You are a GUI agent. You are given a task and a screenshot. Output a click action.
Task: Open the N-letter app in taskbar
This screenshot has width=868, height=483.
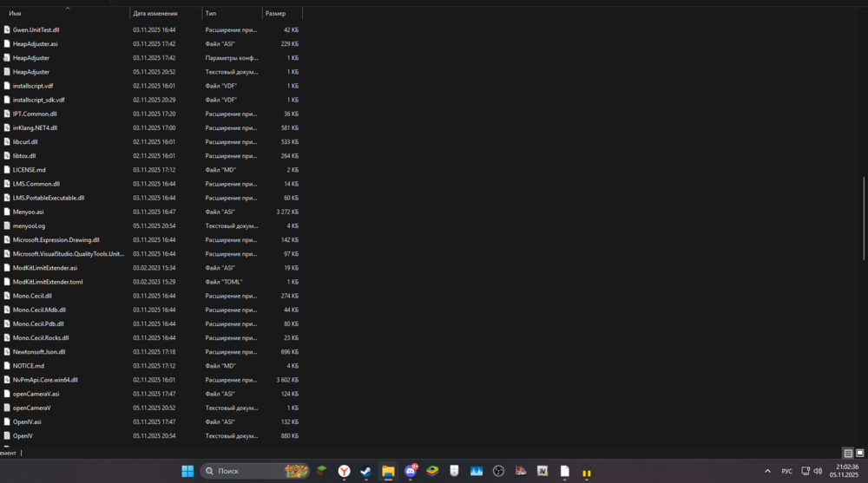pos(542,471)
